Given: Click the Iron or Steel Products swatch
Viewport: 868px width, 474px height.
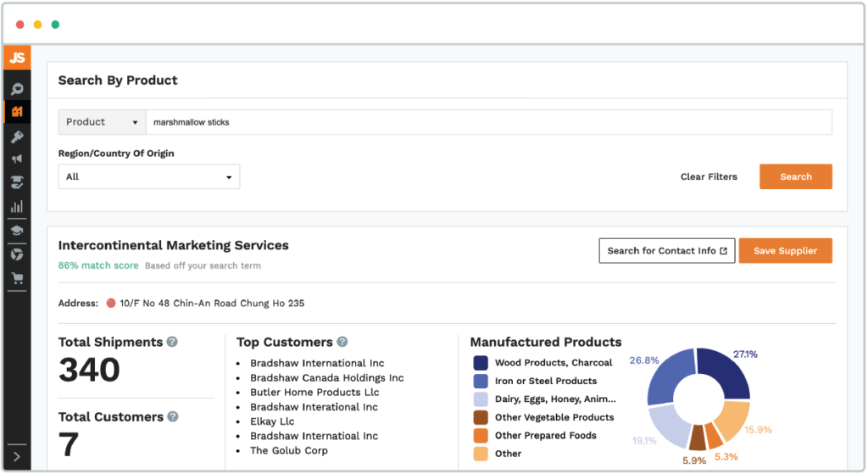Looking at the screenshot, I should pyautogui.click(x=481, y=381).
